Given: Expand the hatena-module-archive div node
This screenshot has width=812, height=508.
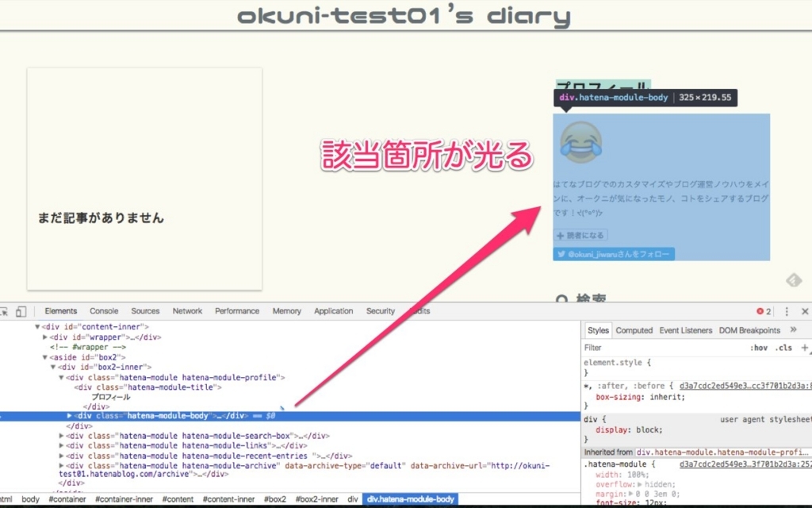Looking at the screenshot, I should [61, 466].
